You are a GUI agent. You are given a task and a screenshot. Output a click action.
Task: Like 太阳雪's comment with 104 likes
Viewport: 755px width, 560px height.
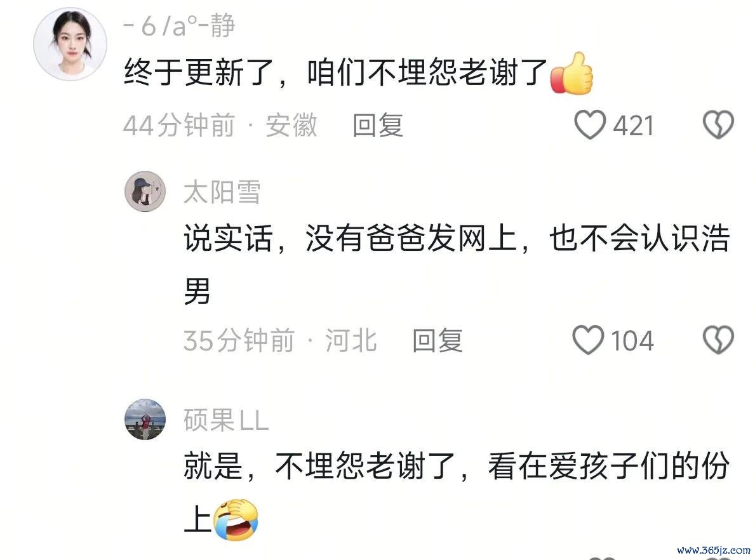click(x=588, y=340)
